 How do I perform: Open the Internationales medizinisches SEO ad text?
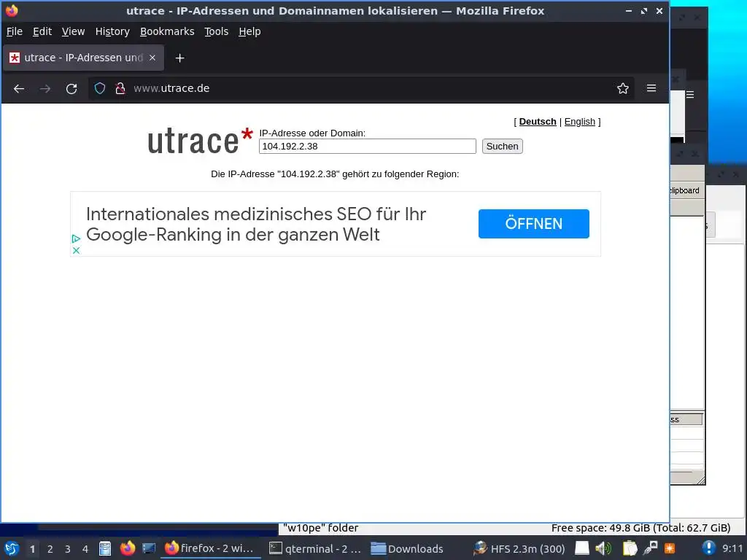(x=256, y=225)
